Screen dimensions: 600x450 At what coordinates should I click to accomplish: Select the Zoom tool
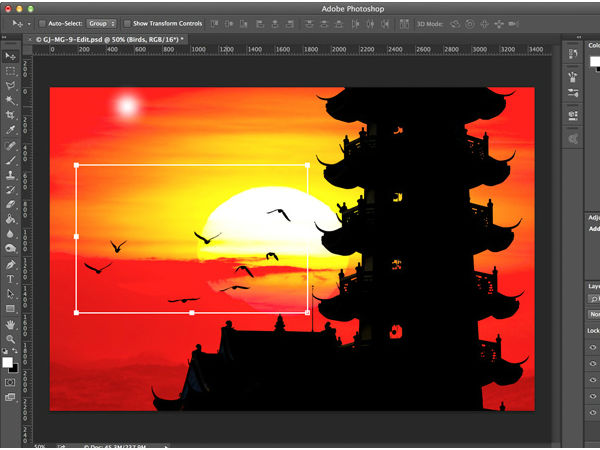[11, 339]
